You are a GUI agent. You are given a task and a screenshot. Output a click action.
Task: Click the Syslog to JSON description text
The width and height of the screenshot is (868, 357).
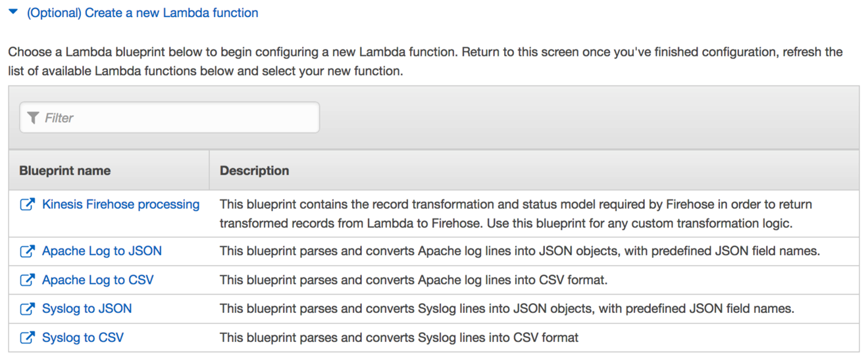click(x=507, y=309)
